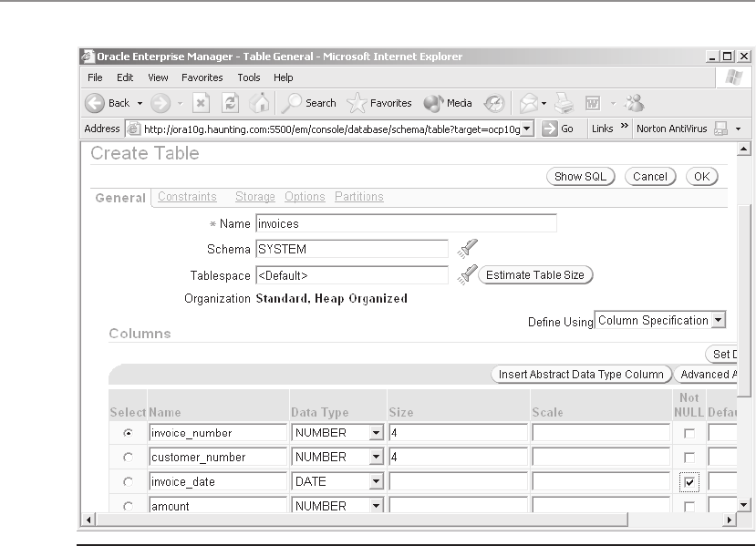Viewport: 756px width, 546px height.
Task: Click the Schema flashlight lookup icon
Action: click(x=467, y=248)
